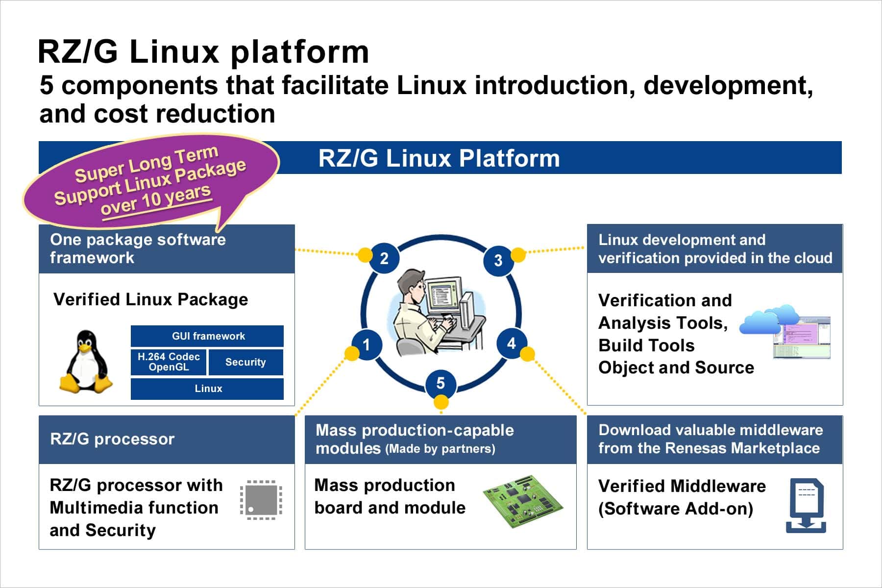Select numbered circle 1
Screen dimensions: 882x588
coord(367,345)
